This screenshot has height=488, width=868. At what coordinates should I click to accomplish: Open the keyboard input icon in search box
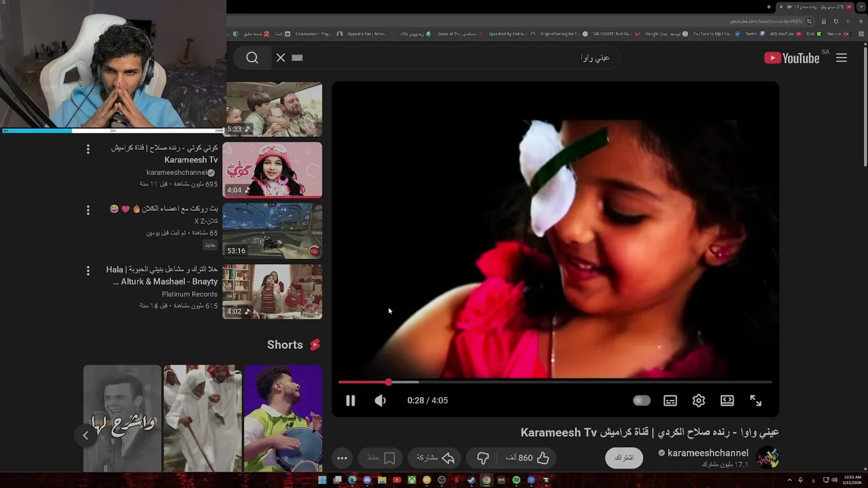click(297, 58)
